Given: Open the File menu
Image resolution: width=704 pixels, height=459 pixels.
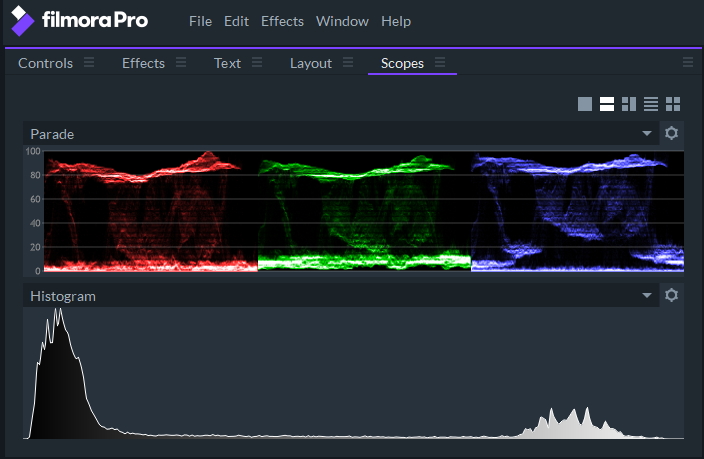Looking at the screenshot, I should [x=200, y=21].
